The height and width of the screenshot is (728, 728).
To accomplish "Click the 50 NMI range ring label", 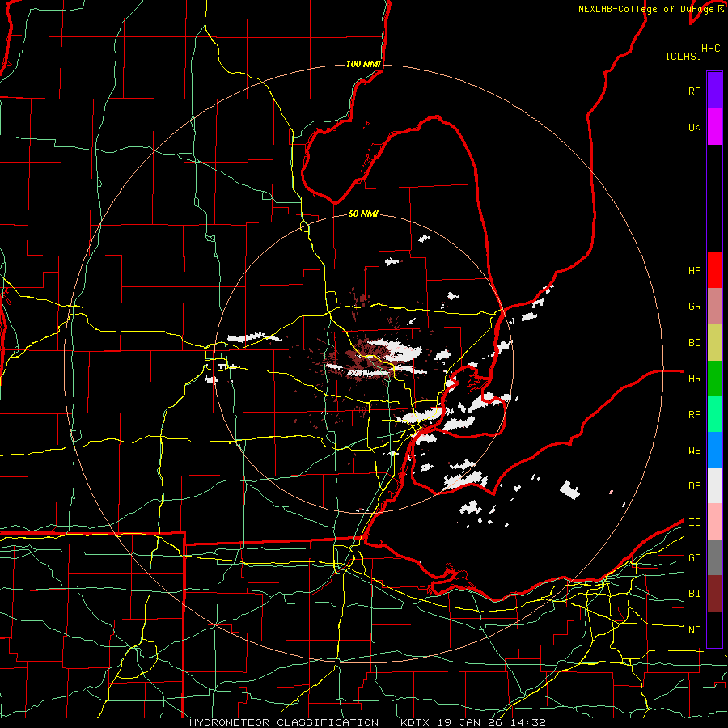I will click(x=363, y=214).
